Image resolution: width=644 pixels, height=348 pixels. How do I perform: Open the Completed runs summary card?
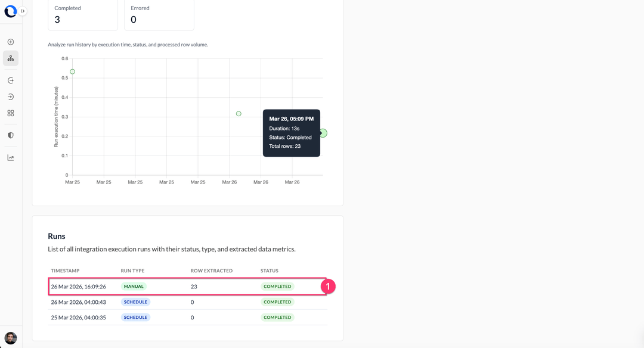(83, 15)
